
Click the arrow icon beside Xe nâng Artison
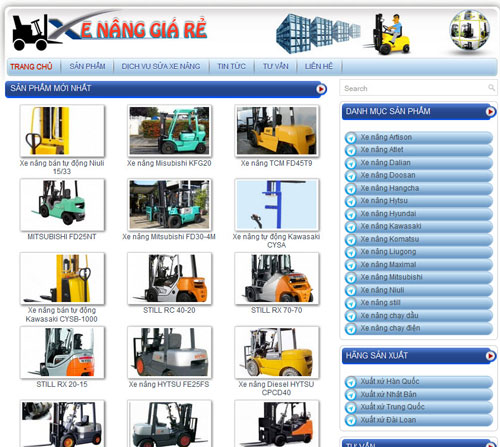pyautogui.click(x=351, y=138)
